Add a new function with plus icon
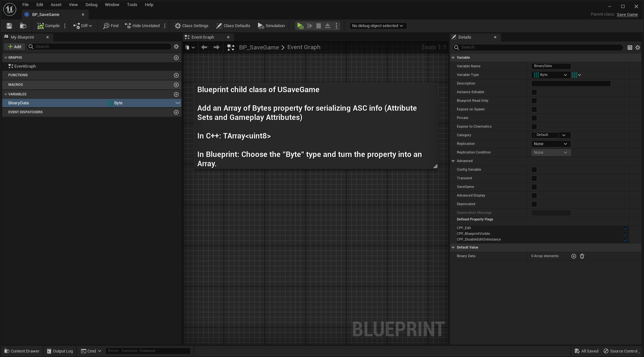 click(176, 75)
